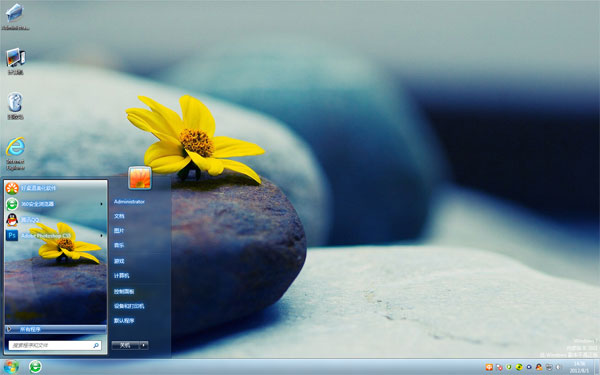
Task: Click the user account flower picture
Action: coord(140,178)
